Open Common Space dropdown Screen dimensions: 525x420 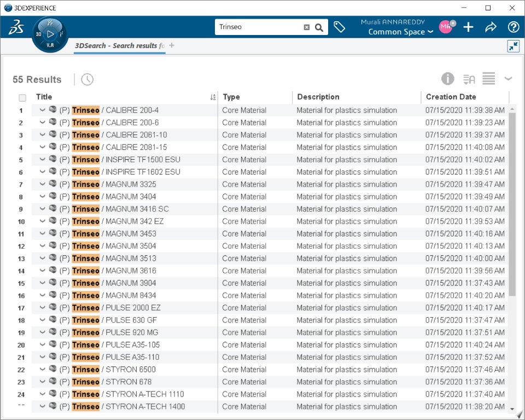click(400, 32)
